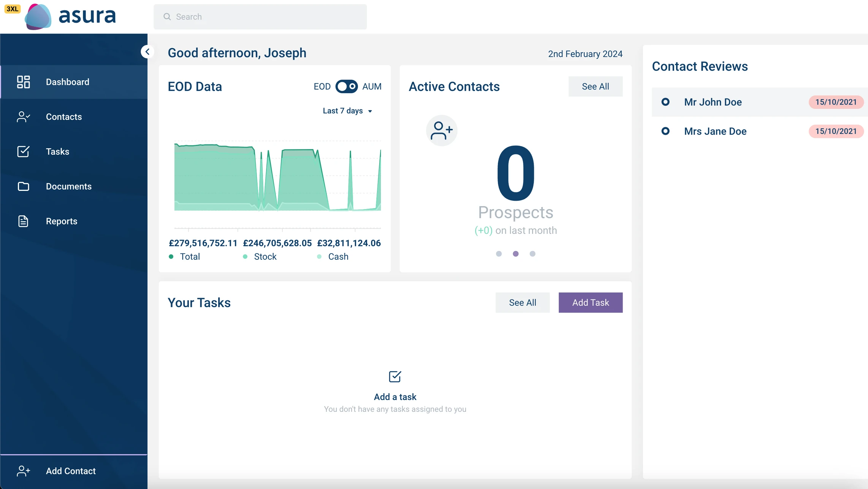This screenshot has height=489, width=868.
Task: Click Add Contact label at sidebar bottom
Action: coord(71,471)
